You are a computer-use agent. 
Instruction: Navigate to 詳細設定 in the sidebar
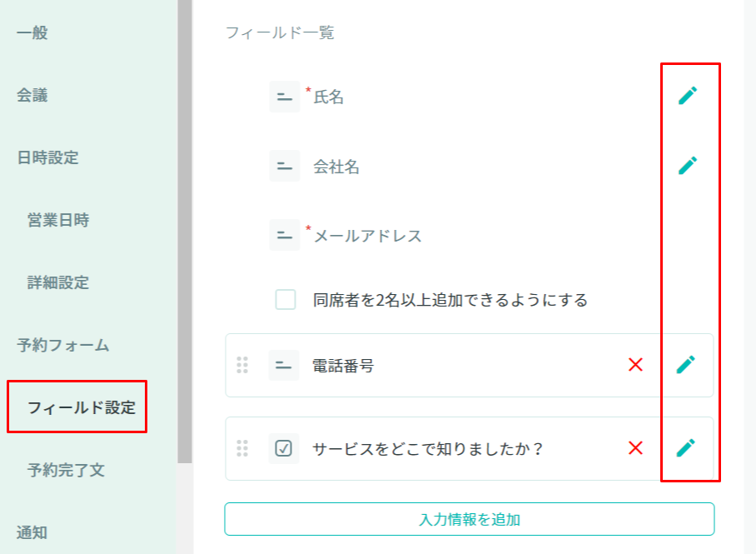point(58,282)
